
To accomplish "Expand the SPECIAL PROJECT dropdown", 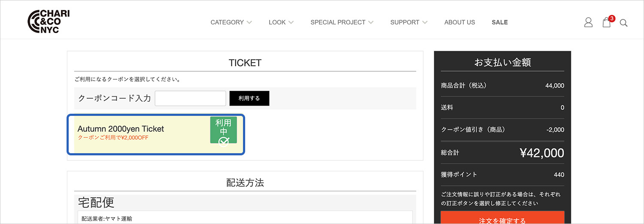I will click(x=342, y=22).
